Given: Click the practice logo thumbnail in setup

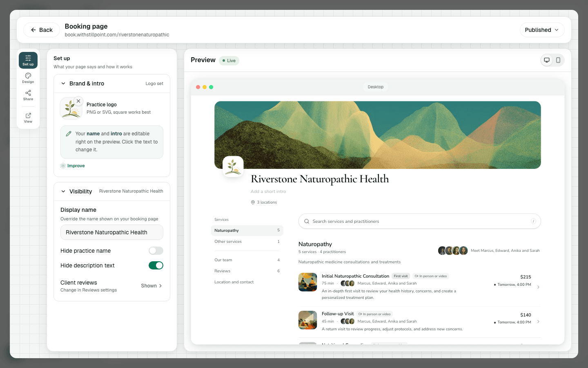Looking at the screenshot, I should coord(71,108).
